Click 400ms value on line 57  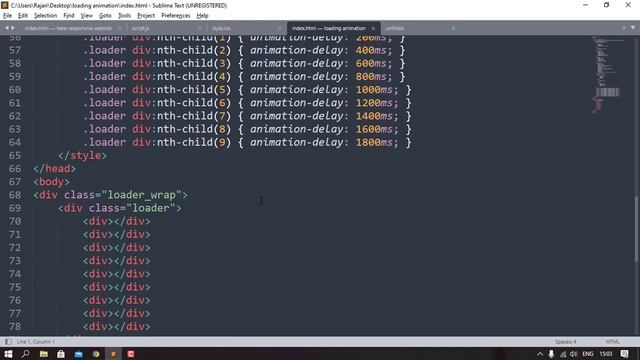point(371,50)
